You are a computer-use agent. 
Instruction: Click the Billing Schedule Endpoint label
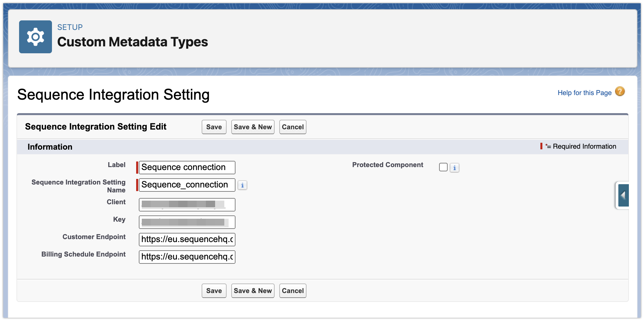84,254
